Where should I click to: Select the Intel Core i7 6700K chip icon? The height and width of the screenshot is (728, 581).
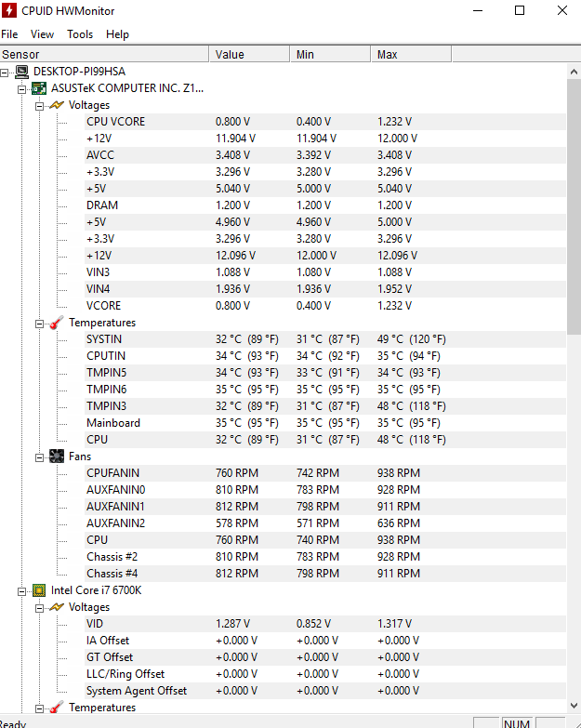pos(39,590)
